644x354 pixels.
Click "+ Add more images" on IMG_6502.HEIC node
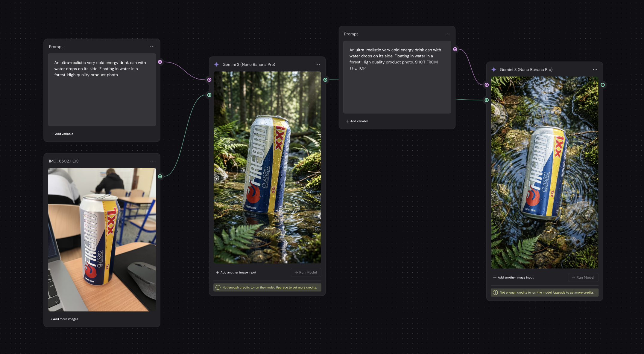click(x=64, y=319)
